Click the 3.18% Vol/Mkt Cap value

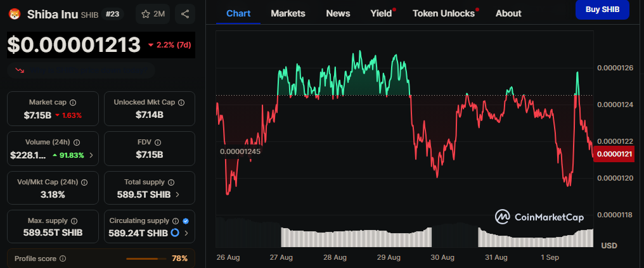tap(53, 195)
